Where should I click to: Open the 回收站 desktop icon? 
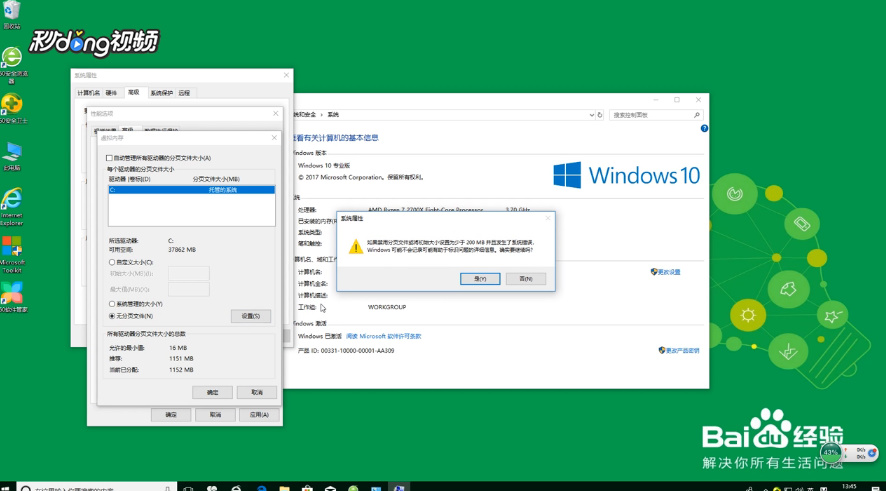(x=12, y=15)
